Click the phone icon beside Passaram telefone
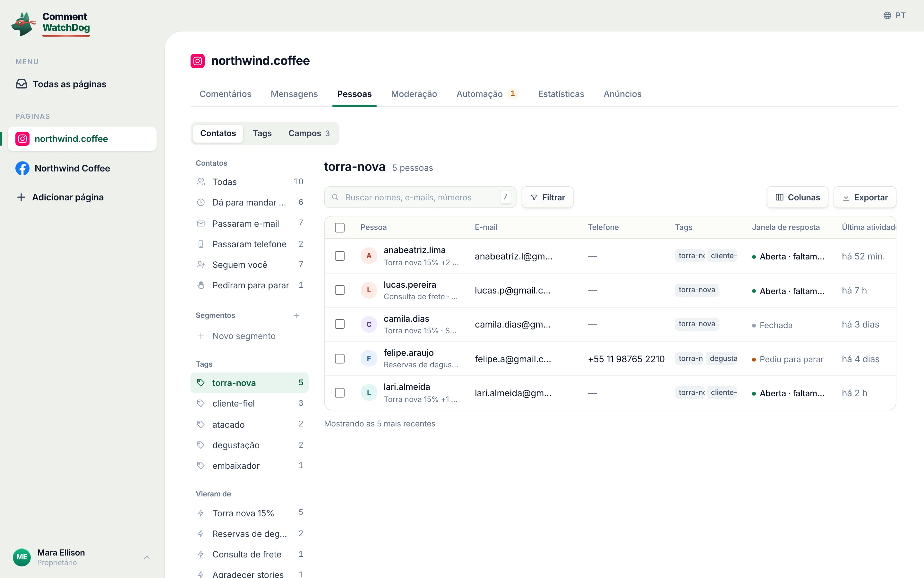 tap(201, 244)
